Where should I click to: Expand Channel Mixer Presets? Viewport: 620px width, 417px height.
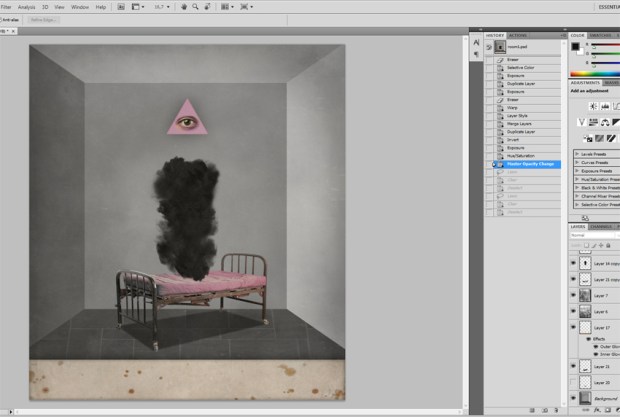point(577,196)
